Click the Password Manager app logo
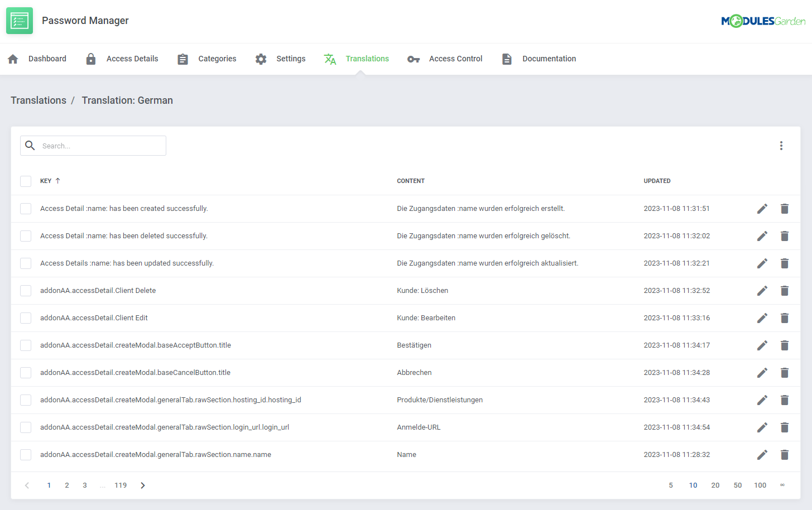 coord(20,20)
